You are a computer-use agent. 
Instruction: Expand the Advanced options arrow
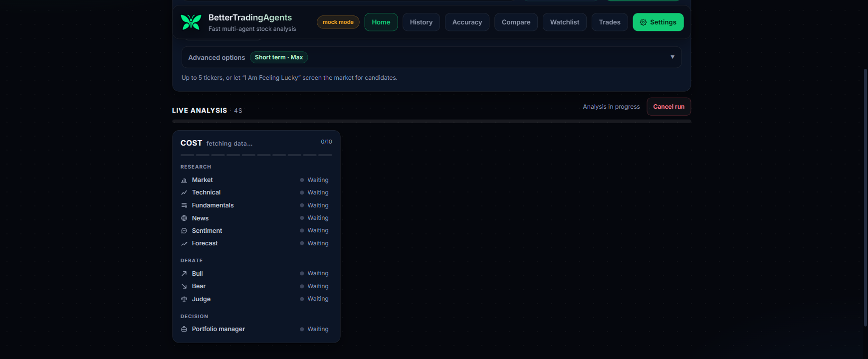(x=672, y=57)
